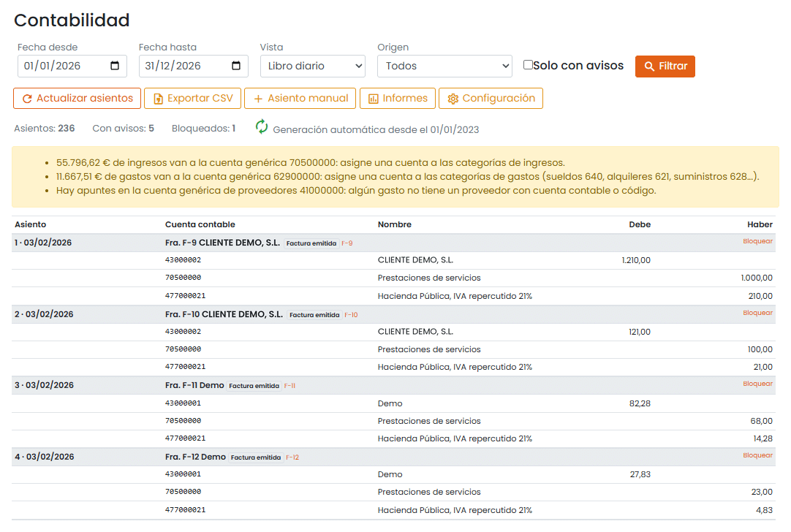
Task: Select entry header 3 · 03/02/2026
Action: (x=44, y=385)
